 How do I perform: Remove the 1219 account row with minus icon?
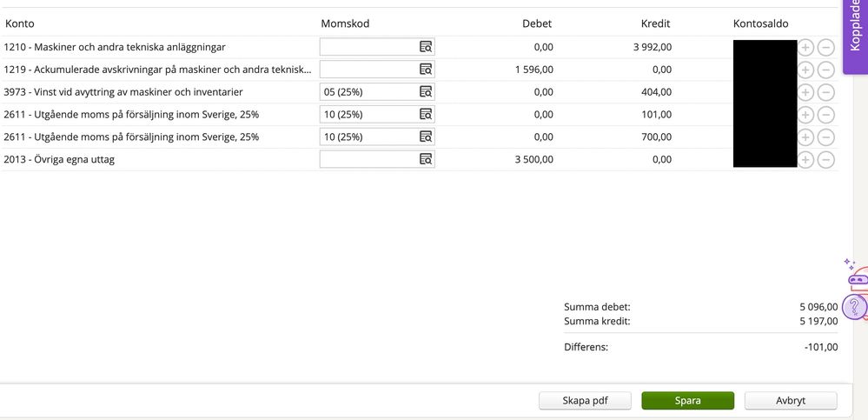point(826,70)
